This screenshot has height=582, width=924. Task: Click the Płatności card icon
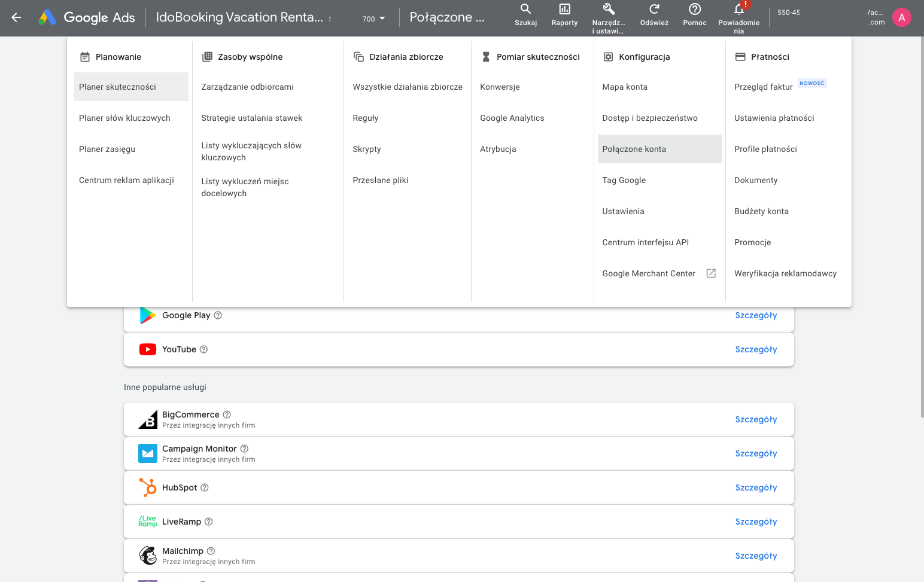click(x=740, y=57)
